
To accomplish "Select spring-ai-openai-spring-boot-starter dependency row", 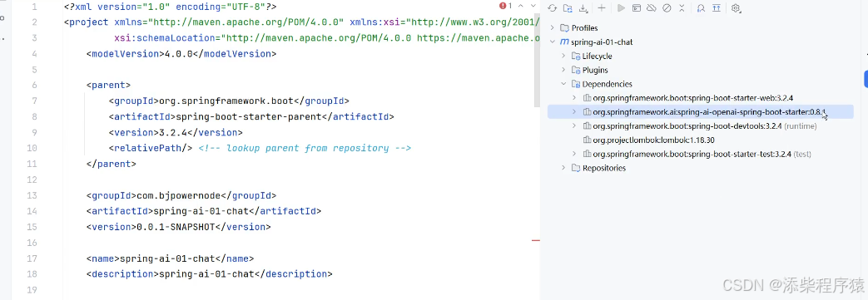I will pyautogui.click(x=700, y=111).
